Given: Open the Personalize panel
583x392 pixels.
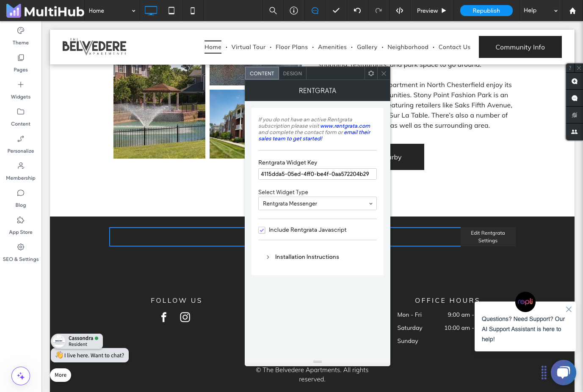Looking at the screenshot, I should click(21, 144).
